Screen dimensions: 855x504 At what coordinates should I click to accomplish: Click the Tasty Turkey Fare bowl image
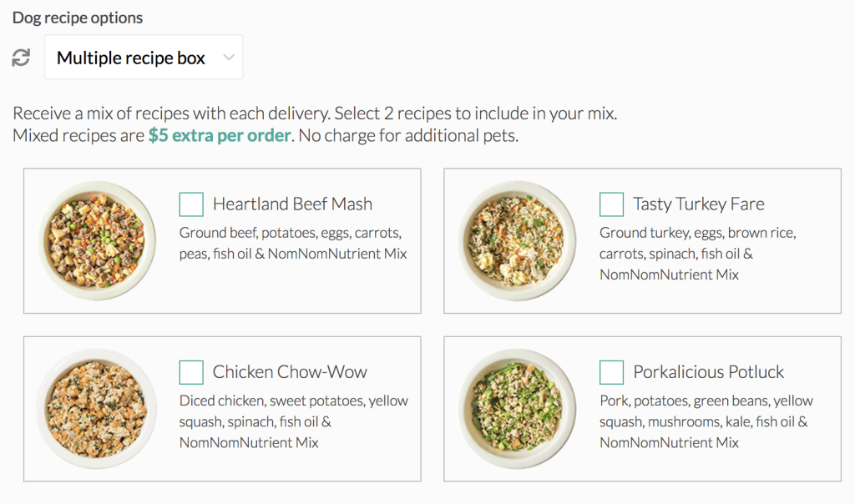pyautogui.click(x=518, y=240)
